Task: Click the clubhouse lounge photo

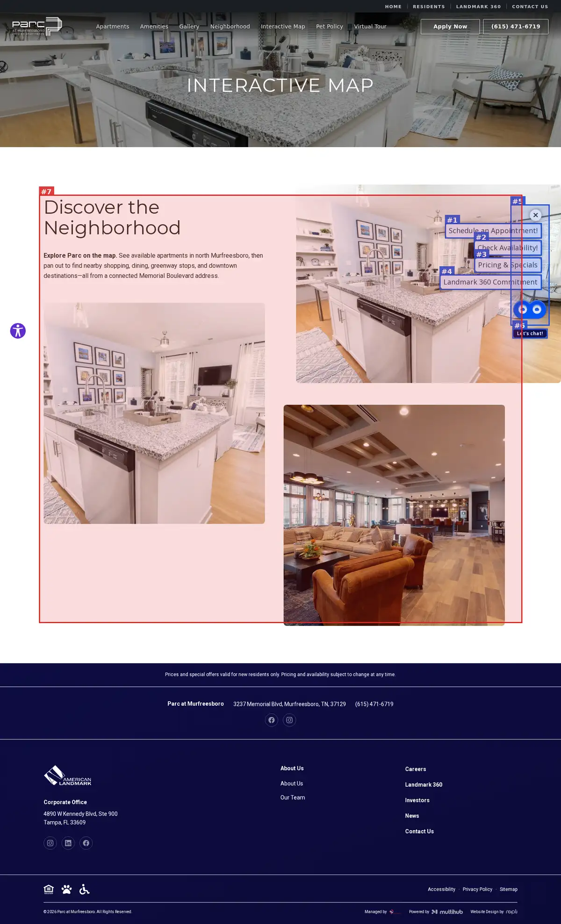Action: 394,515
